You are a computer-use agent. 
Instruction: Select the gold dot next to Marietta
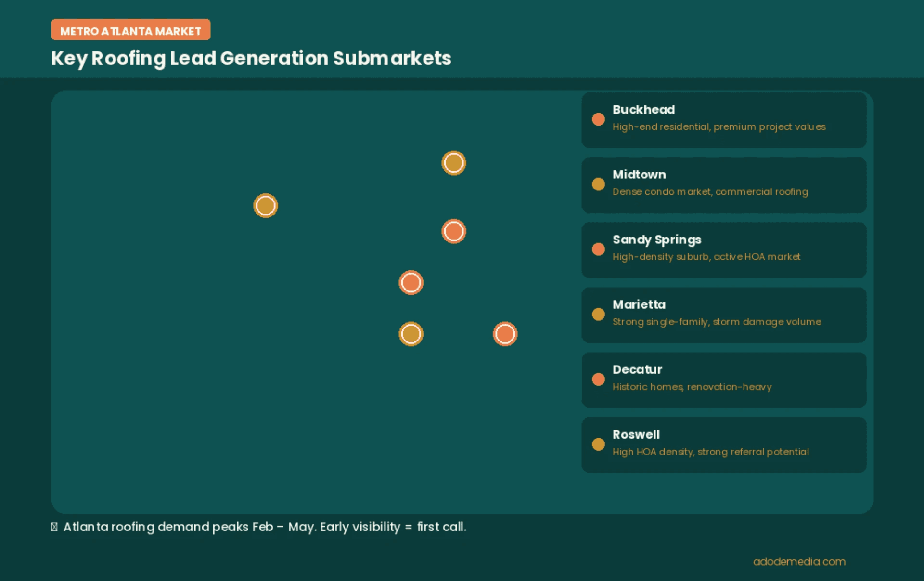pos(598,314)
